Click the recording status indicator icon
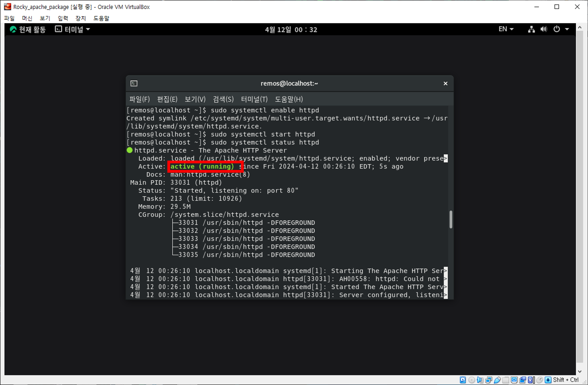This screenshot has height=385, width=588. [523, 380]
